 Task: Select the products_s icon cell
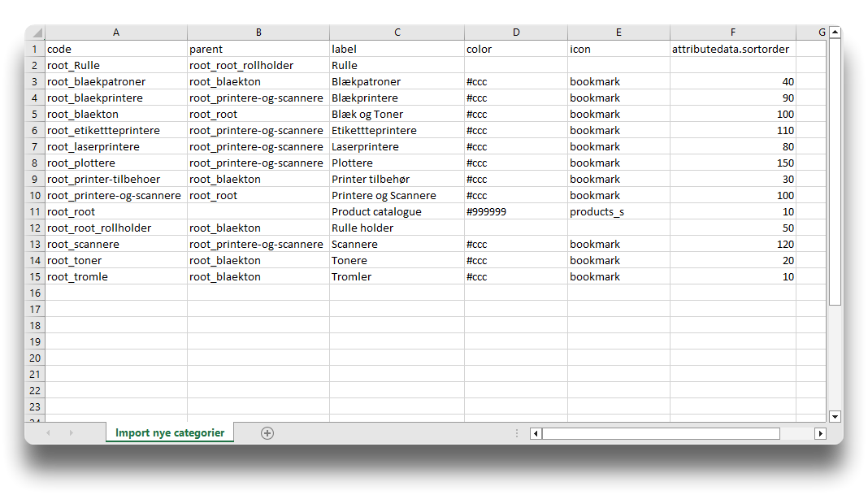pyautogui.click(x=618, y=211)
